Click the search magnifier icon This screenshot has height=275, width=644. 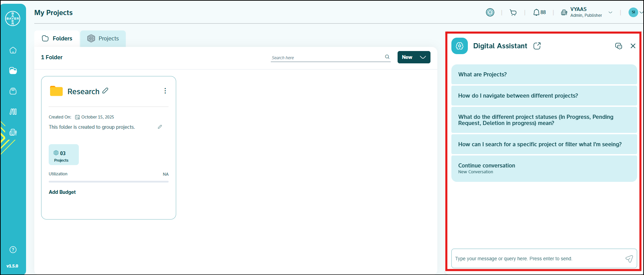(387, 57)
